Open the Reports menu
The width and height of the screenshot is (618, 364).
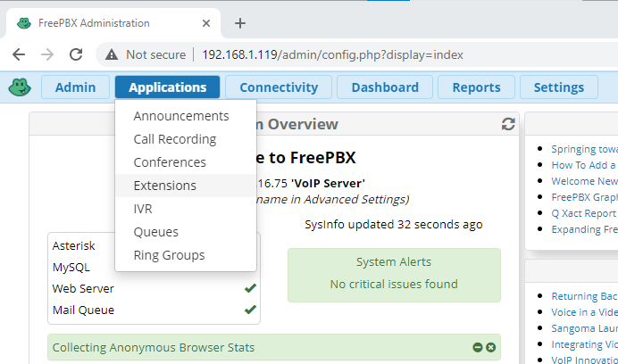(477, 87)
